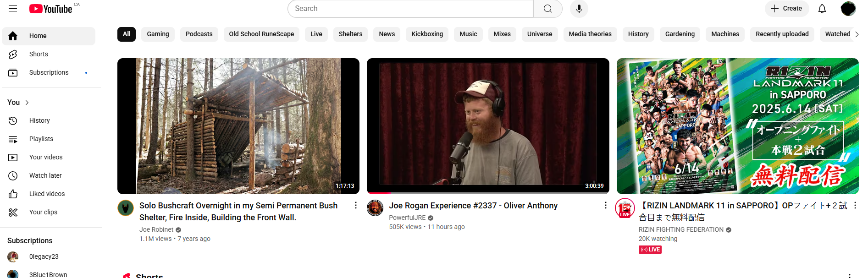Click the Subscriptions icon in sidebar

(13, 72)
